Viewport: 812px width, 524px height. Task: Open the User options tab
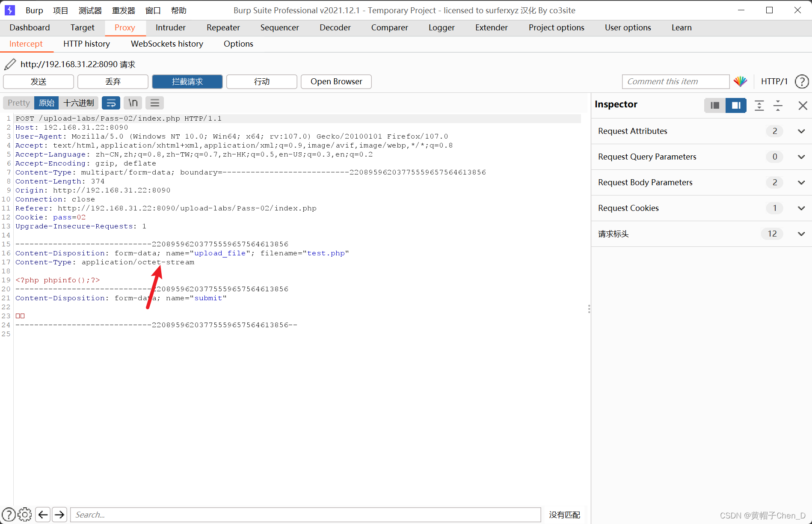point(628,27)
